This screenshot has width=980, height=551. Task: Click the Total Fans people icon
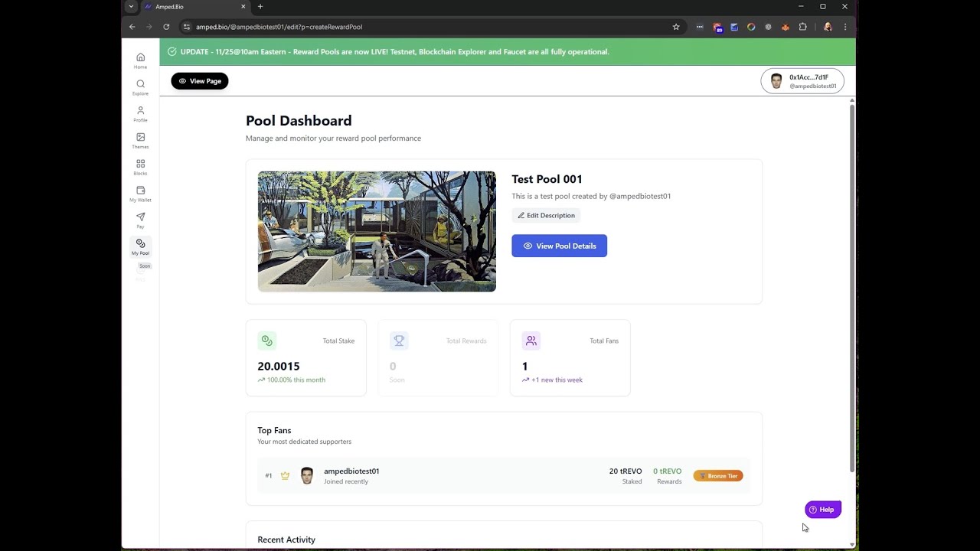[x=531, y=341]
